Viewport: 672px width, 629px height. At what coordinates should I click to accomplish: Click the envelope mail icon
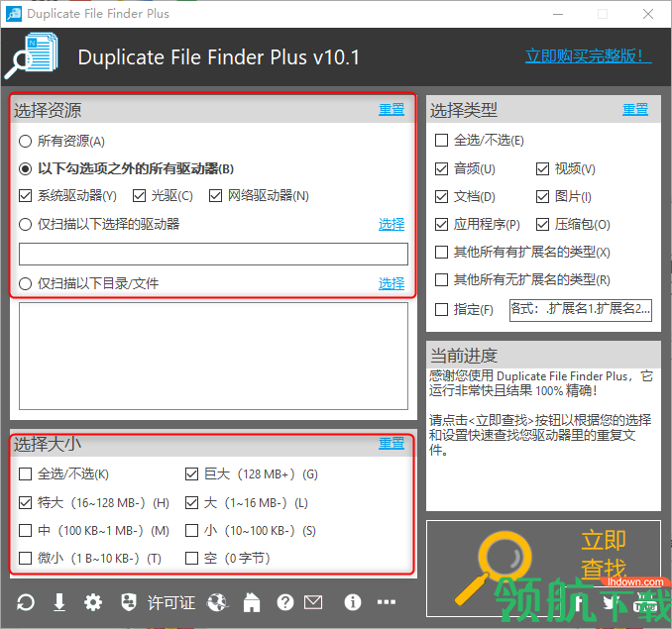(313, 602)
